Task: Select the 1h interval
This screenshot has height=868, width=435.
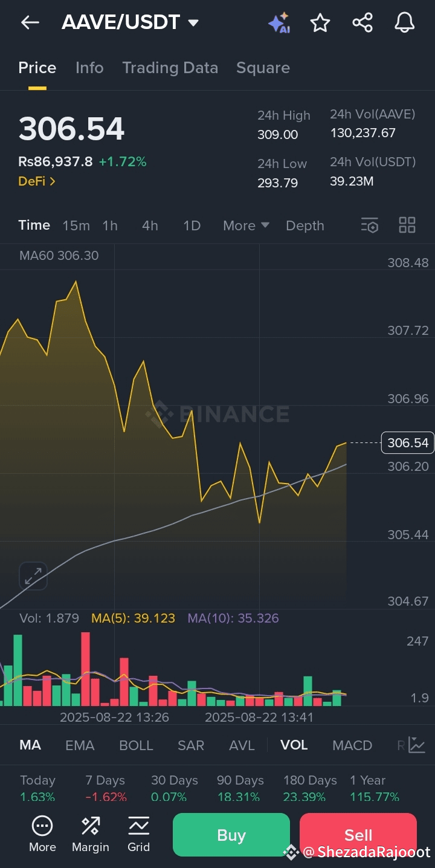Action: tap(110, 225)
